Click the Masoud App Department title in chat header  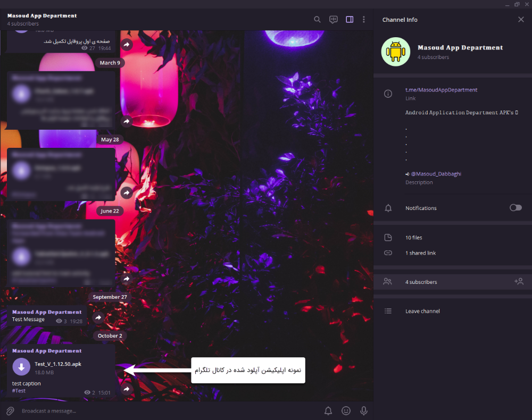(x=42, y=15)
